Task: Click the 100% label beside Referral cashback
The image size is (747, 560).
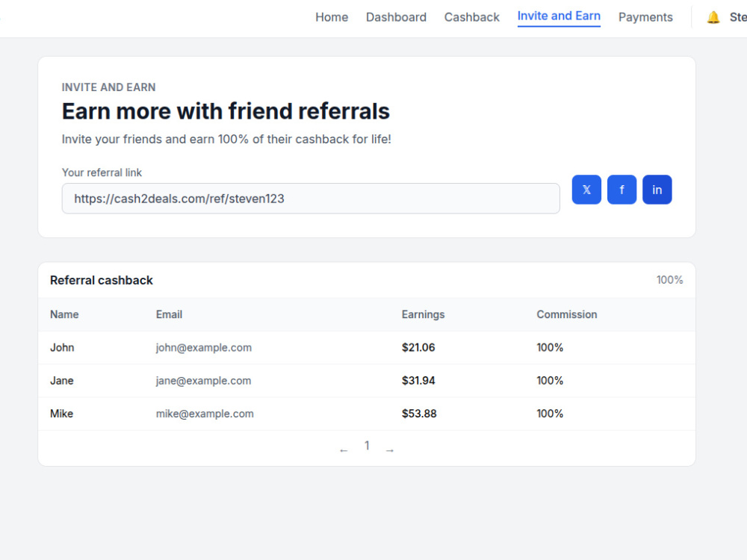Action: (x=669, y=280)
